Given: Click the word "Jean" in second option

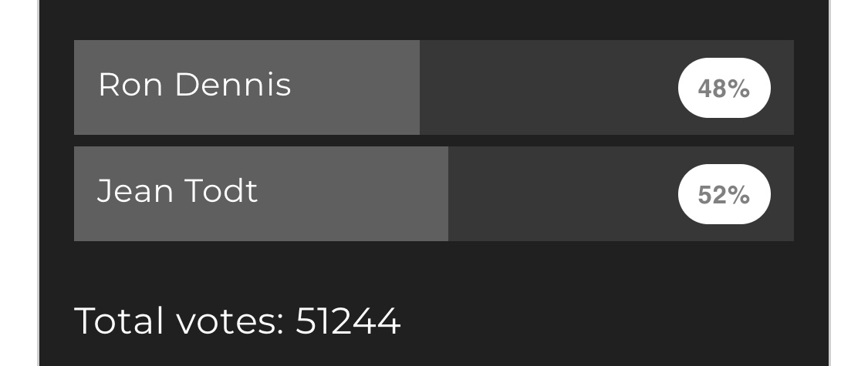Looking at the screenshot, I should (134, 190).
